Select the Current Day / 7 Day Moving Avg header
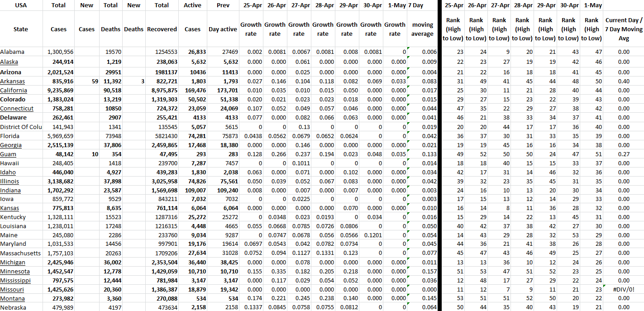Screen dimensions: 644x311 point(623,29)
